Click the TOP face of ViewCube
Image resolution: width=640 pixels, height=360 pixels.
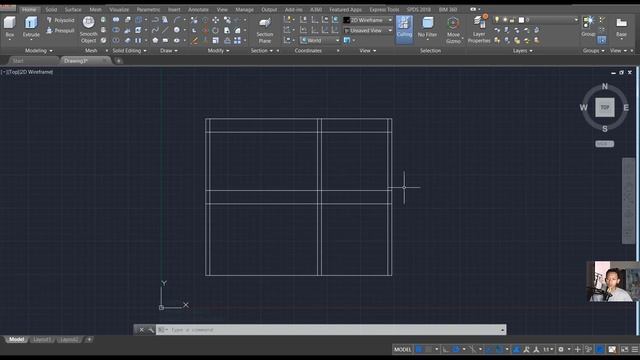click(x=604, y=107)
